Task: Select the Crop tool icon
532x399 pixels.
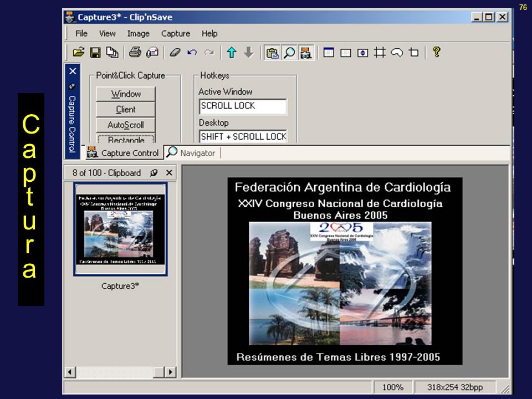Action: coord(413,53)
